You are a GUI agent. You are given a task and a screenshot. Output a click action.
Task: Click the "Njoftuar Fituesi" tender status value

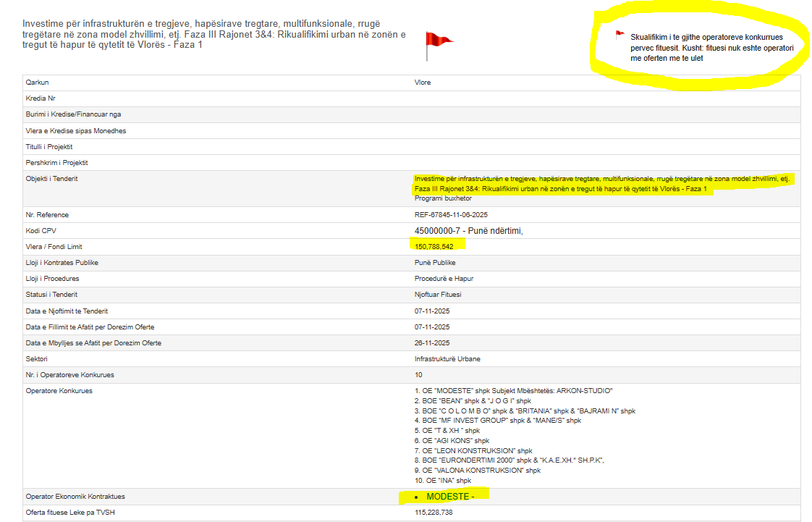(x=438, y=295)
